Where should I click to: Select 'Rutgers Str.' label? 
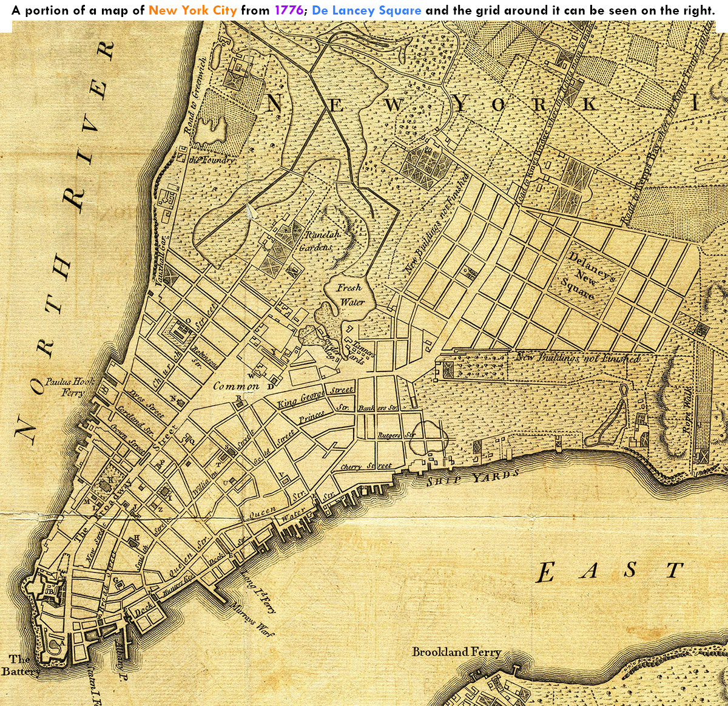397,435
